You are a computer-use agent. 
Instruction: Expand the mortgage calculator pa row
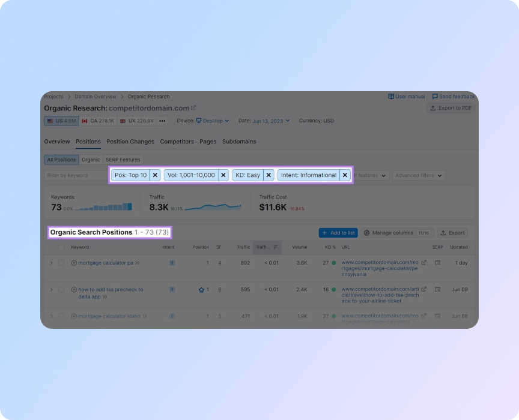52,263
